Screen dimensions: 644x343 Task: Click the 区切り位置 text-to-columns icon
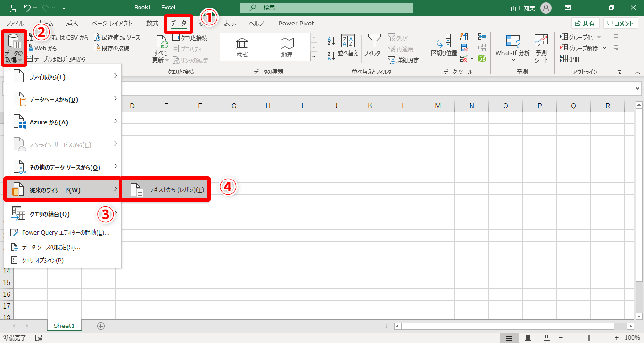tap(444, 46)
